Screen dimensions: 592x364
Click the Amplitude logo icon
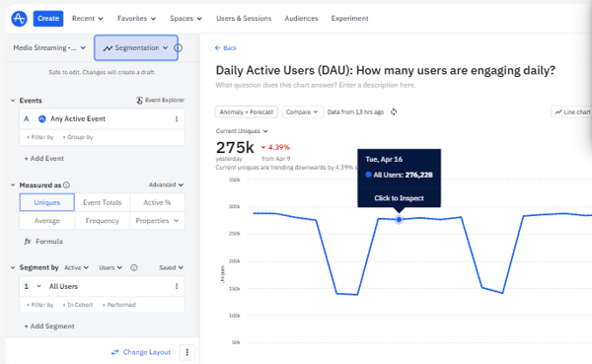[19, 18]
